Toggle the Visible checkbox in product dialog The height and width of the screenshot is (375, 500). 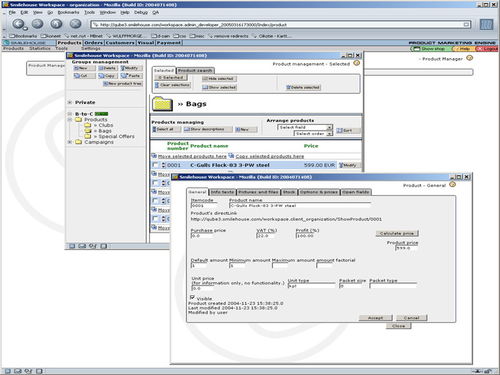tap(192, 297)
